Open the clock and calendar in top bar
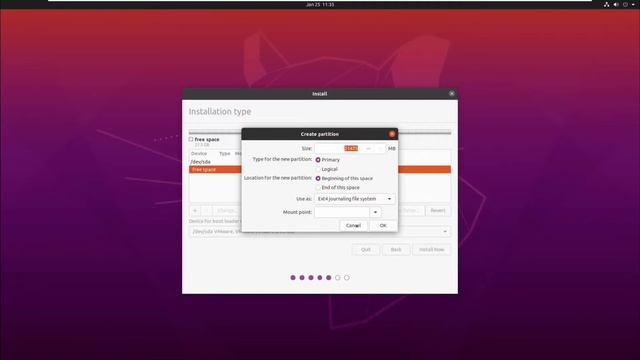The height and width of the screenshot is (360, 640). pyautogui.click(x=320, y=4)
